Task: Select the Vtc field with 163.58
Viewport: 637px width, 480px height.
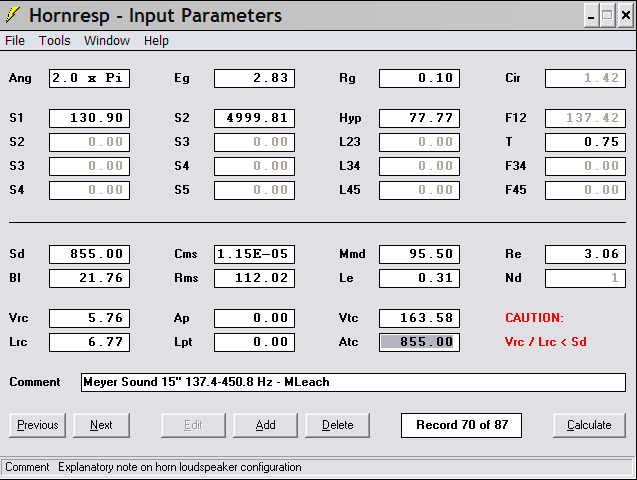Action: [x=419, y=318]
